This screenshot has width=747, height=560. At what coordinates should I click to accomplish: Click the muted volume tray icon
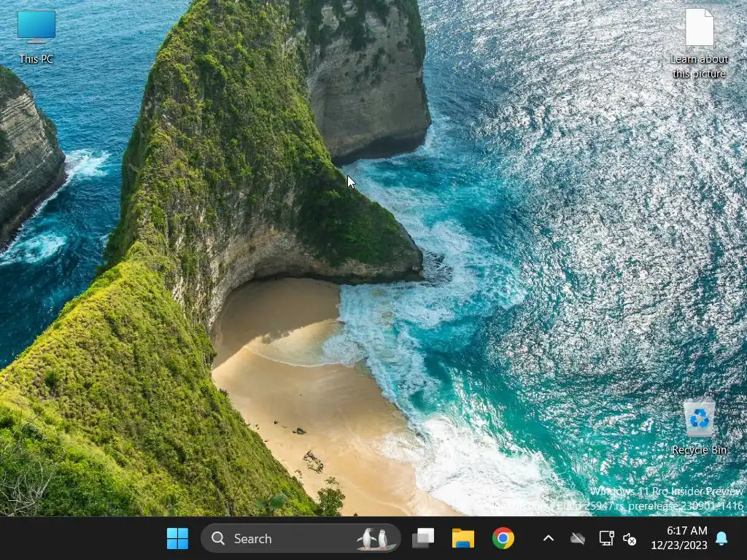pos(630,539)
